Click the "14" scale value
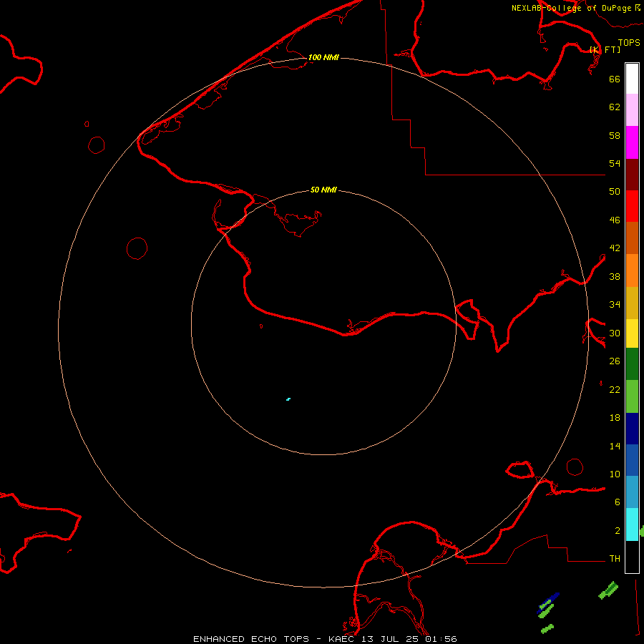The image size is (644, 644). (x=615, y=446)
